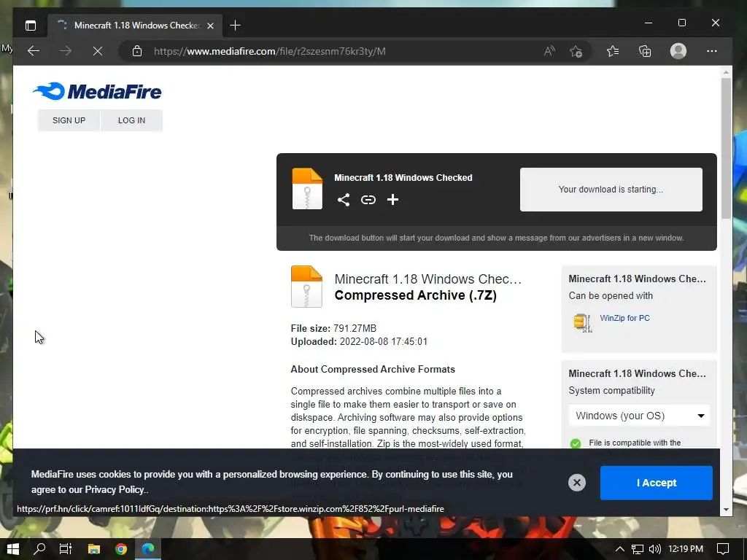Click the MediaFire logo
The width and height of the screenshot is (747, 560).
tap(97, 91)
